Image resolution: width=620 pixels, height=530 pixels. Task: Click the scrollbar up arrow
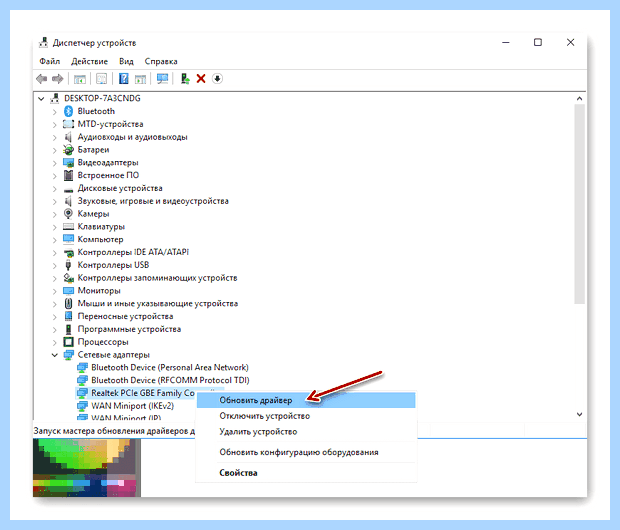tap(579, 98)
